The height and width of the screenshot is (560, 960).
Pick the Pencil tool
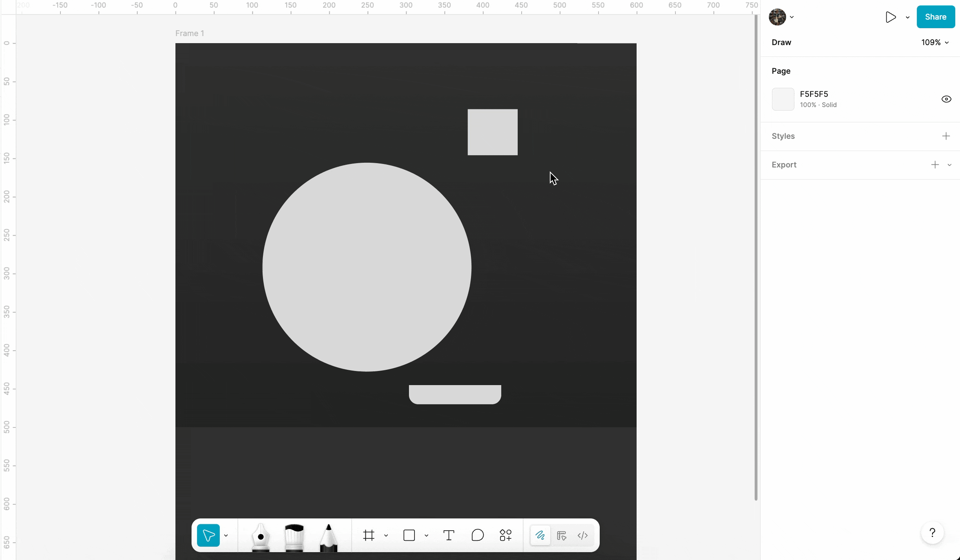coord(328,536)
